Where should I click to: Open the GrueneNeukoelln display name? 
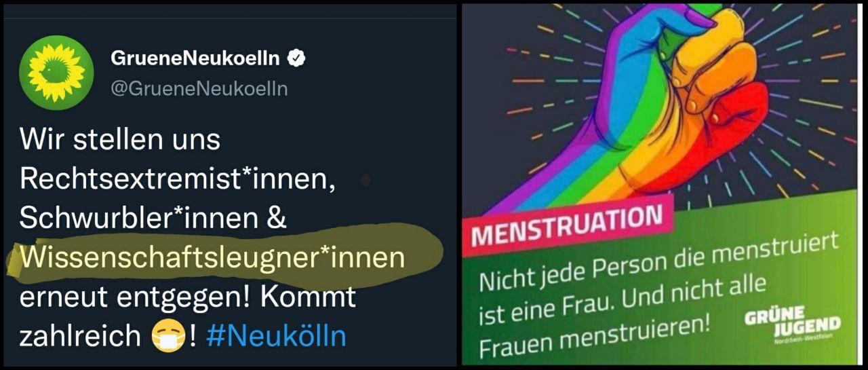pos(195,59)
